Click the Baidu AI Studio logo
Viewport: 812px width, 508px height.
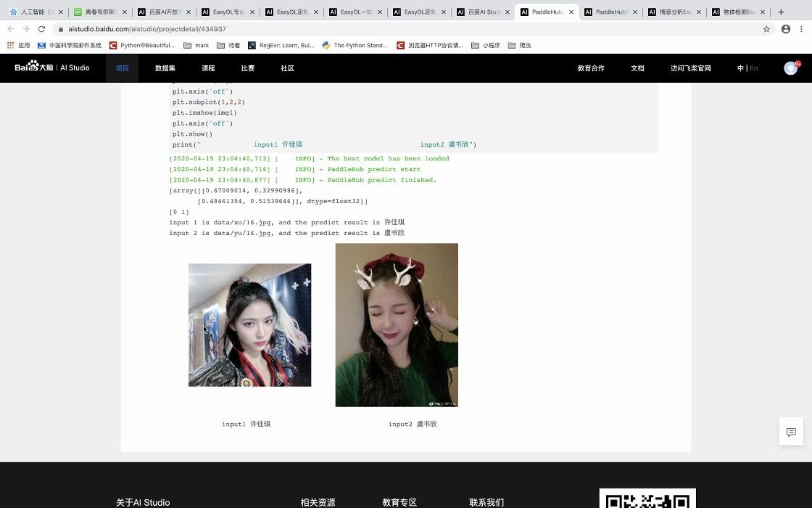(x=51, y=67)
